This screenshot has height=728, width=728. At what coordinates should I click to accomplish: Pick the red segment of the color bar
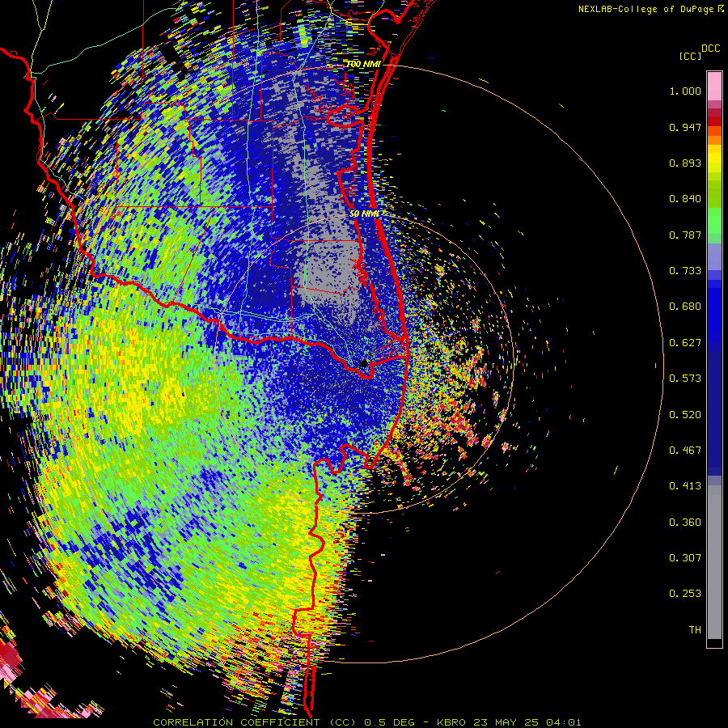(714, 121)
